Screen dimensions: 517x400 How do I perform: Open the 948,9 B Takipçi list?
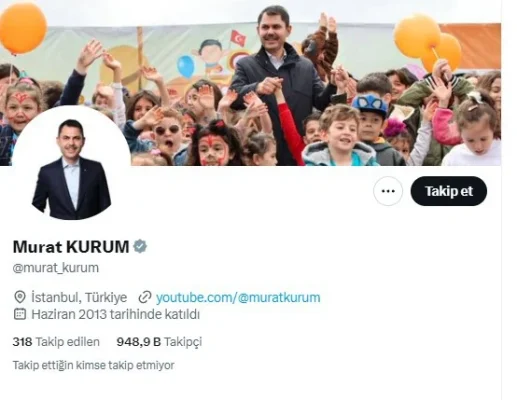click(159, 342)
